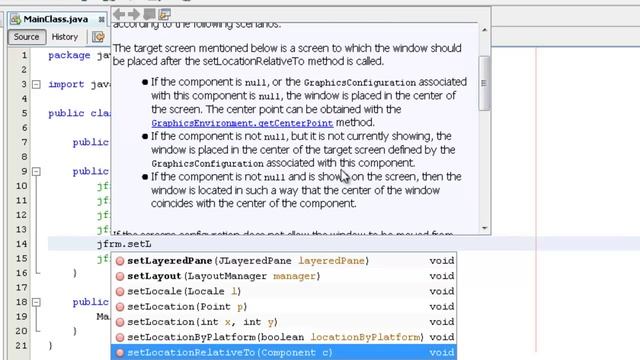Viewport: 640px width, 360px height.
Task: Click the javadoc scrollbar thumb
Action: pos(484,83)
